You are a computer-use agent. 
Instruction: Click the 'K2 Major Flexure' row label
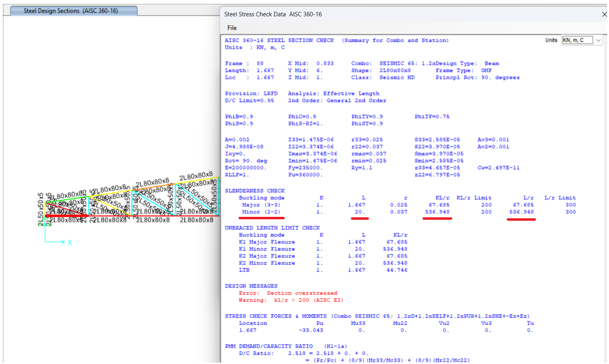(267, 256)
